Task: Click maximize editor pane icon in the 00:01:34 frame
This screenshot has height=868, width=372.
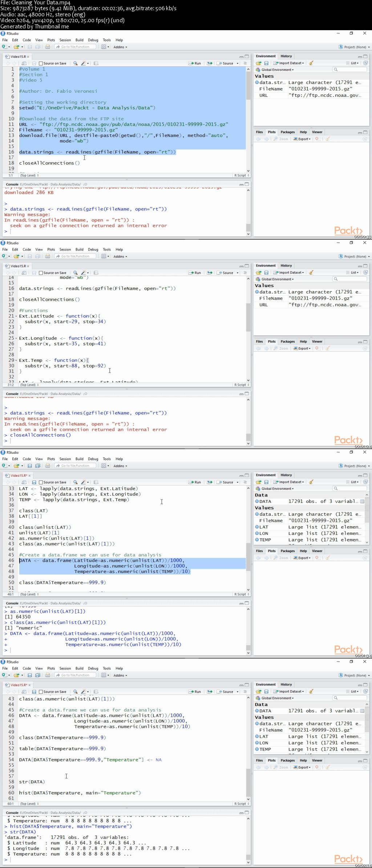Action: click(247, 476)
